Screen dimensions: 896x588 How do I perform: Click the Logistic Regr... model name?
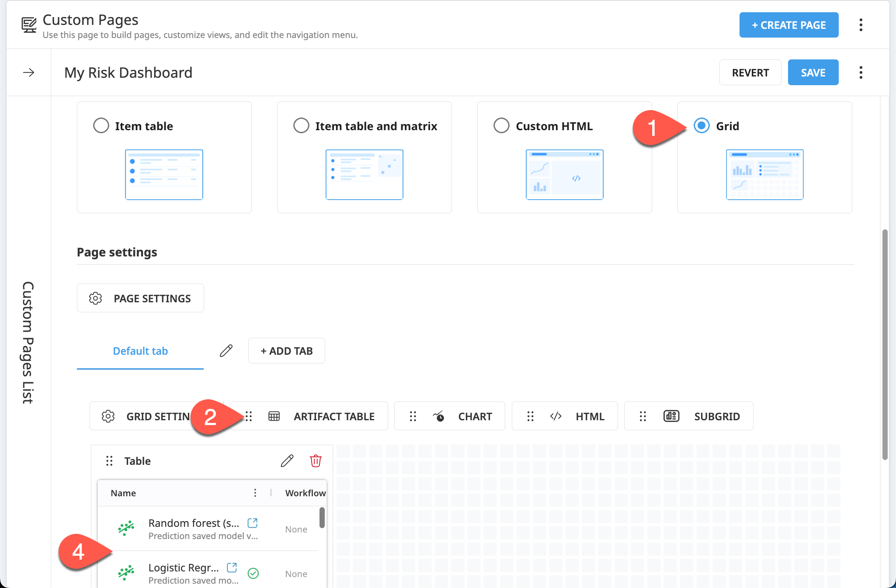pos(184,568)
